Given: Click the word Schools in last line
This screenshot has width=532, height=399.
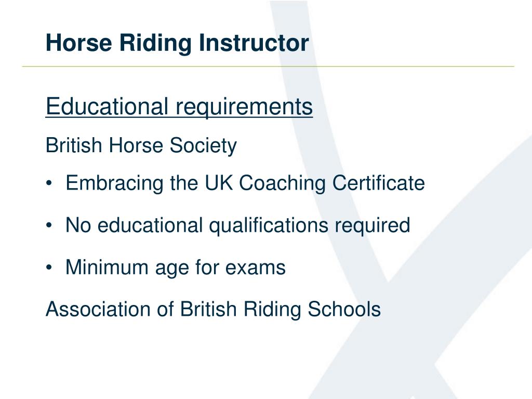Looking at the screenshot, I should coord(344,309).
